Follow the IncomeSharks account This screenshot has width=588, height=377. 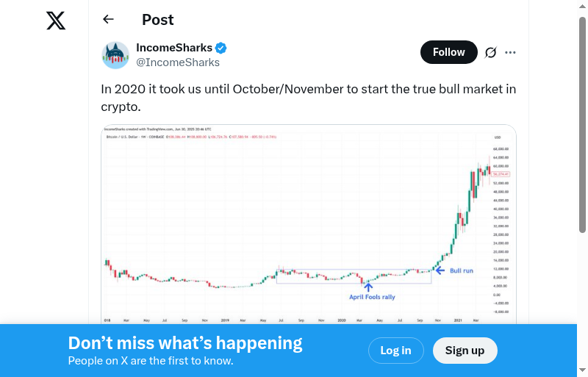pyautogui.click(x=448, y=52)
